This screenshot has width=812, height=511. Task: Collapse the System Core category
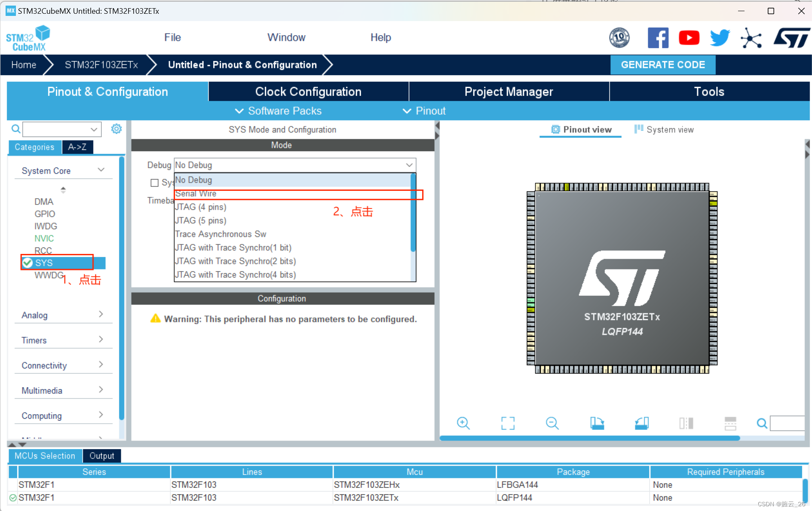coord(63,171)
